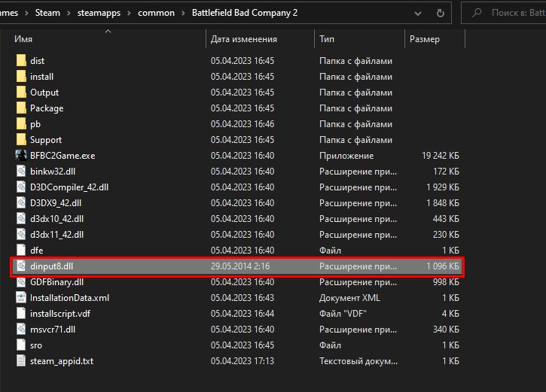Viewport: 546px width, 392px height.
Task: Select the d3dx10_42.dll file name
Action: pos(56,219)
